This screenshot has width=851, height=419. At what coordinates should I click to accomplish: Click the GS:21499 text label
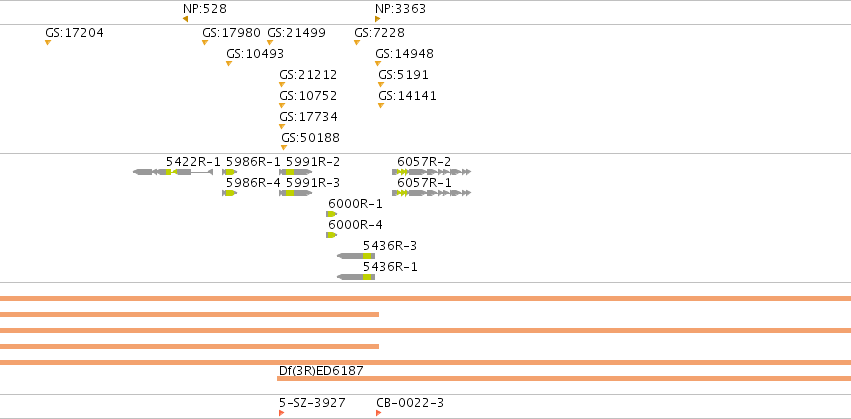[x=296, y=33]
